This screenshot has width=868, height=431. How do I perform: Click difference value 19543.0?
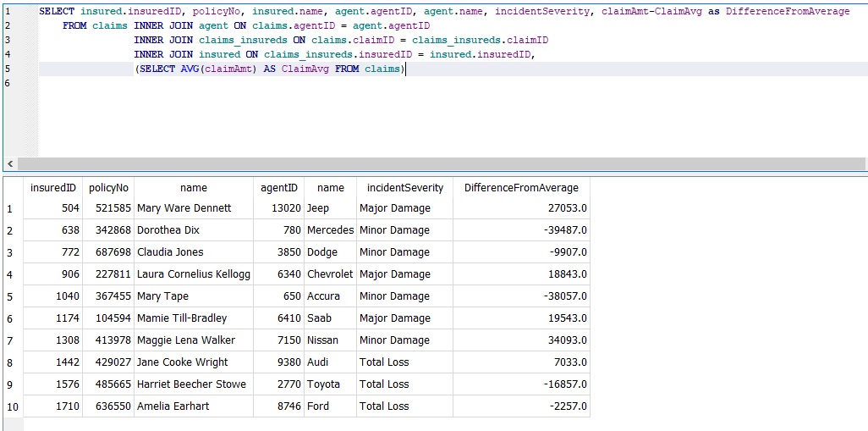(521, 318)
